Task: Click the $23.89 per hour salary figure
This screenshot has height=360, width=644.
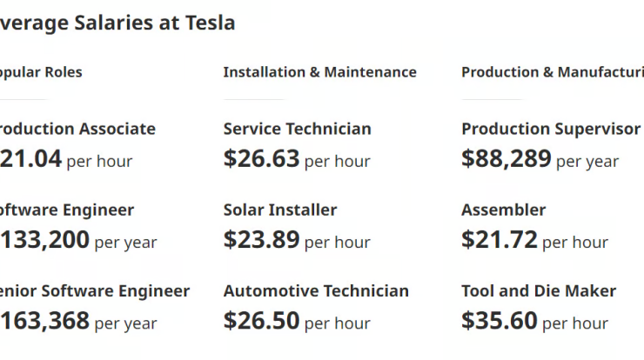Action: click(x=297, y=240)
